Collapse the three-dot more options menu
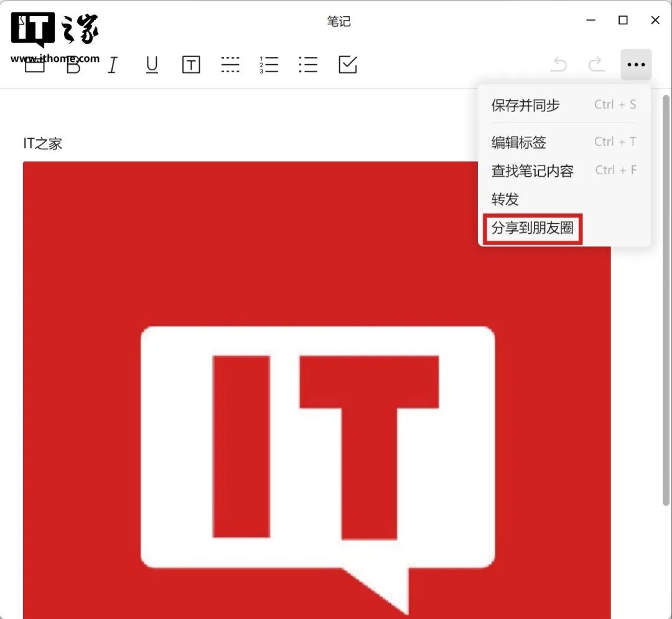The width and height of the screenshot is (672, 619). click(x=636, y=65)
